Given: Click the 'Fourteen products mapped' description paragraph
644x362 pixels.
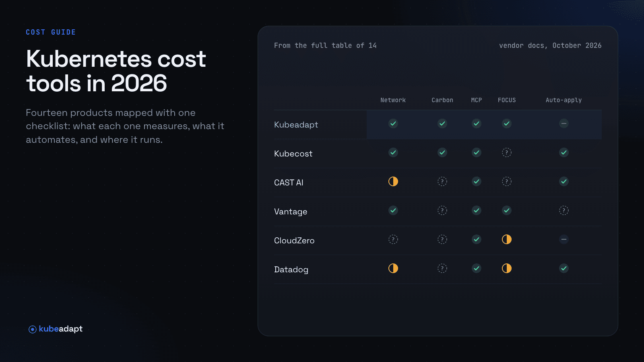Looking at the screenshot, I should click(x=125, y=126).
